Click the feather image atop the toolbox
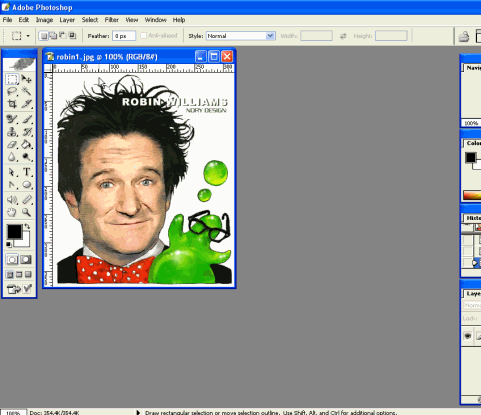This screenshot has height=415, width=481. 19,64
